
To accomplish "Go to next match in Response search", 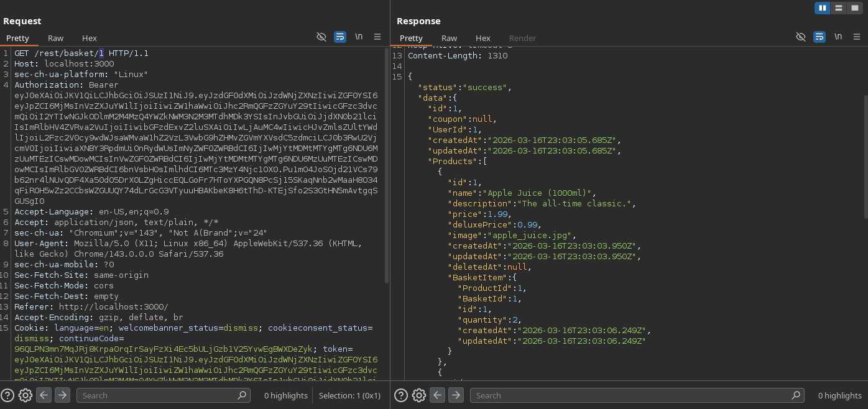I will [x=456, y=395].
